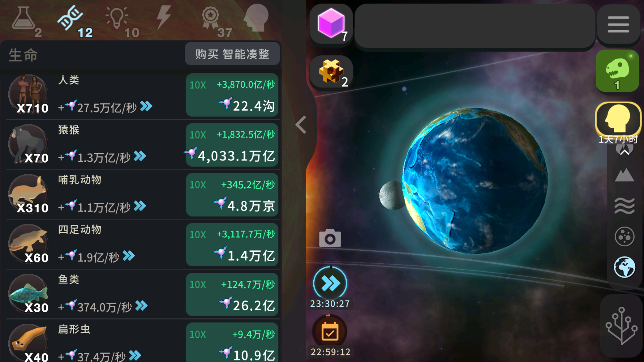
Task: Open the hamburger menu
Action: pyautogui.click(x=618, y=25)
